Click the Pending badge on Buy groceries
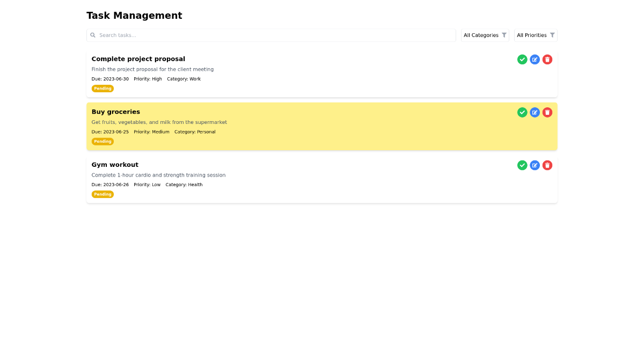The width and height of the screenshot is (644, 338). pos(103,141)
